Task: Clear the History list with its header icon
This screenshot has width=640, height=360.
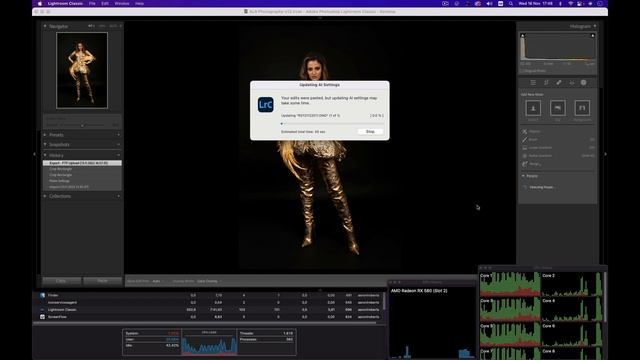Action: (x=118, y=155)
